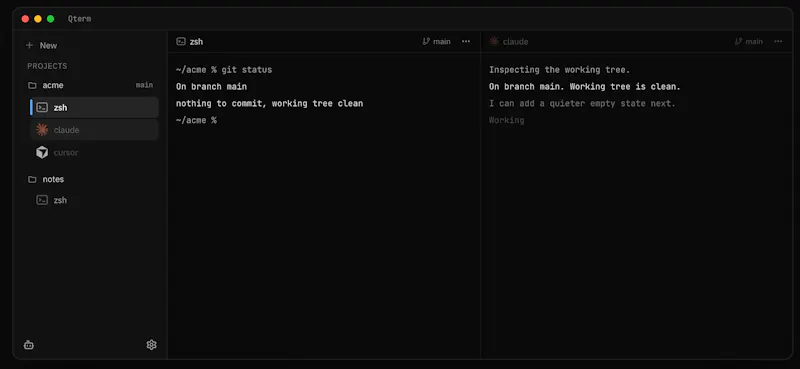Select the cursor session in sidebar
The height and width of the screenshot is (369, 800).
pos(94,153)
